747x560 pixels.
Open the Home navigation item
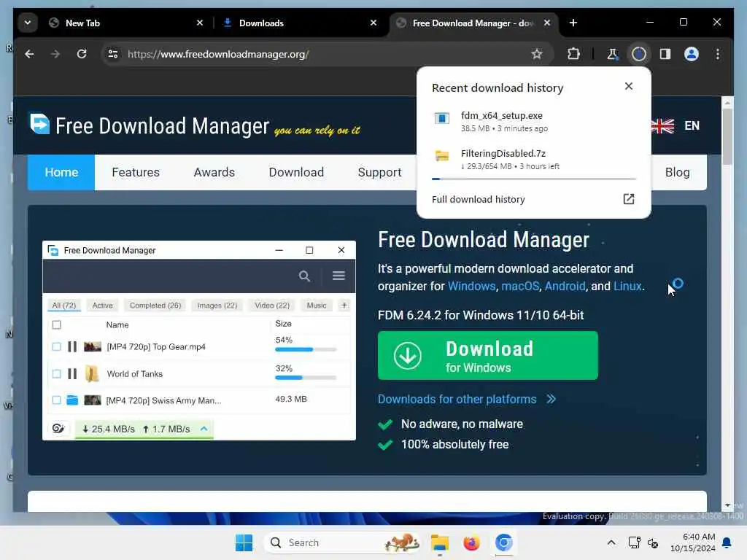[x=61, y=172]
